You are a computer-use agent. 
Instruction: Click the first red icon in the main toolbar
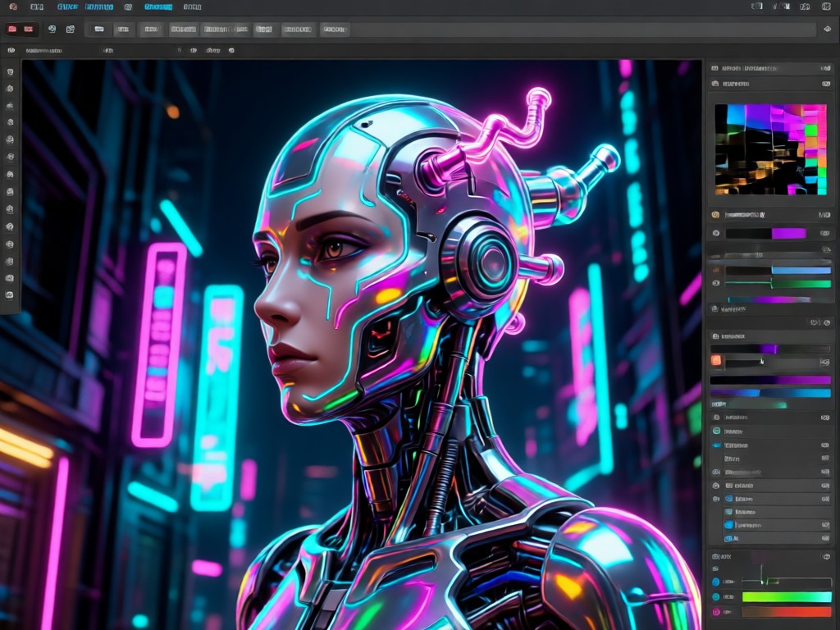click(x=12, y=29)
